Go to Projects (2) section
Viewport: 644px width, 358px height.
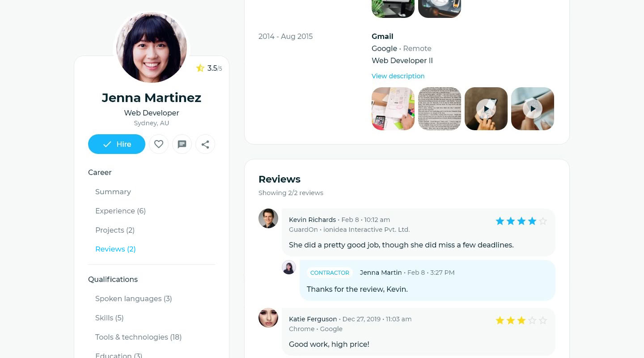pos(115,230)
